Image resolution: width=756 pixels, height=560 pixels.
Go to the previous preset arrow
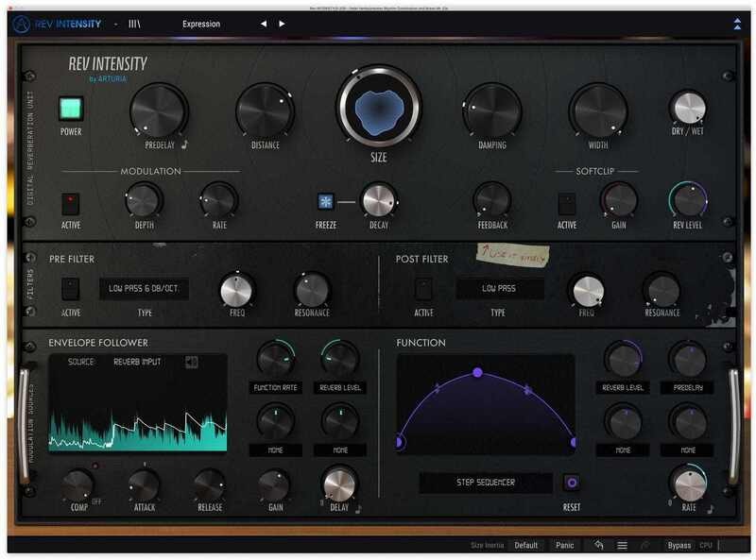(264, 24)
